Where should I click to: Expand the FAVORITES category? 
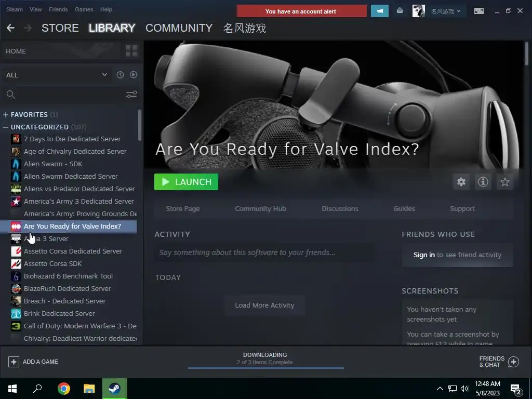[5, 115]
